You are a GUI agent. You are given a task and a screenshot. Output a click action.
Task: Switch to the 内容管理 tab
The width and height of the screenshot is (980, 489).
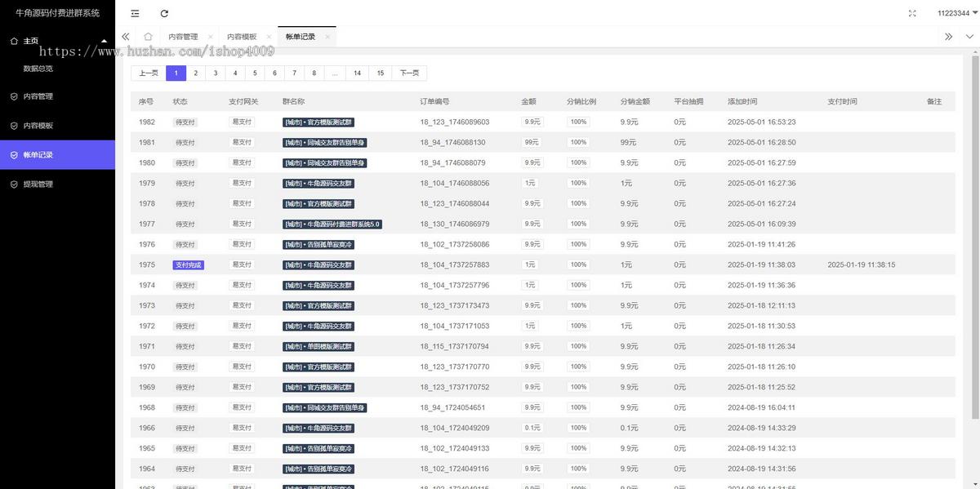click(183, 37)
